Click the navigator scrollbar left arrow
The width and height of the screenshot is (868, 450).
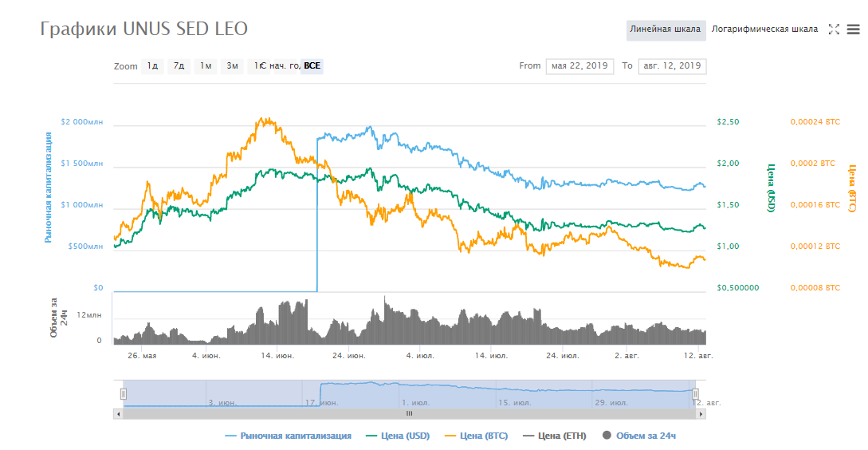[118, 413]
